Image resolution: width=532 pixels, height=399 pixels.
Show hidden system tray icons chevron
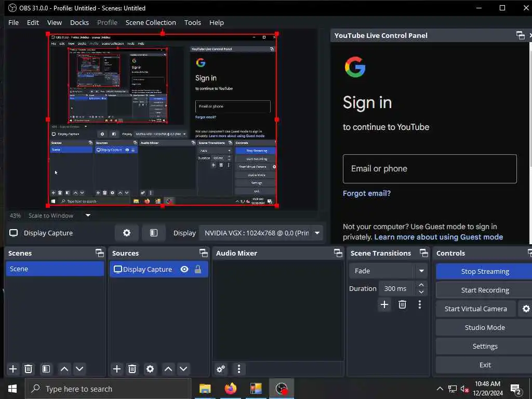(x=440, y=389)
